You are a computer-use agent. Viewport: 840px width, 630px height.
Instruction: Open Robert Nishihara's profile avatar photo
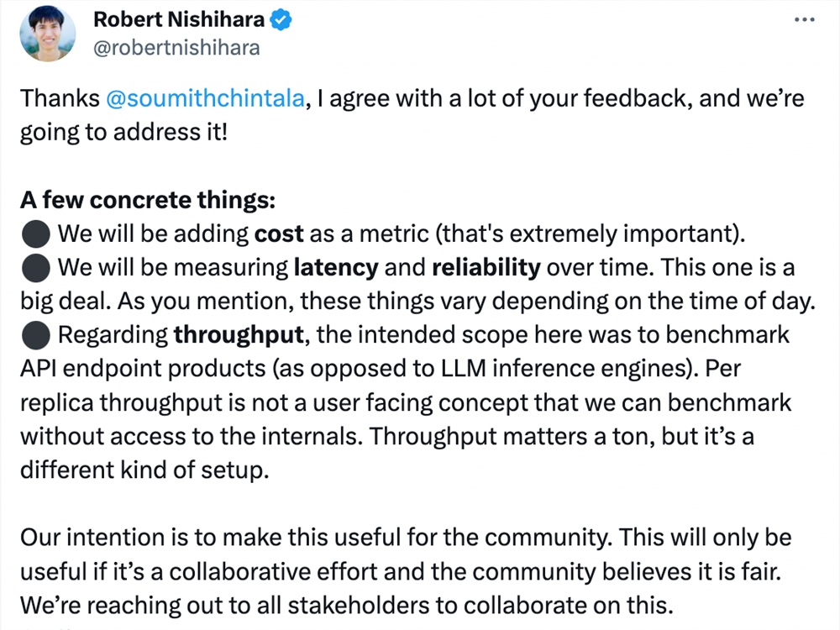click(x=48, y=34)
